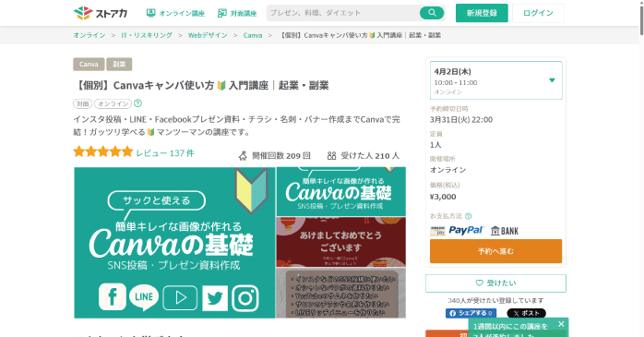This screenshot has width=644, height=337.
Task: Go to Canva breadcrumb link
Action: coord(253,35)
